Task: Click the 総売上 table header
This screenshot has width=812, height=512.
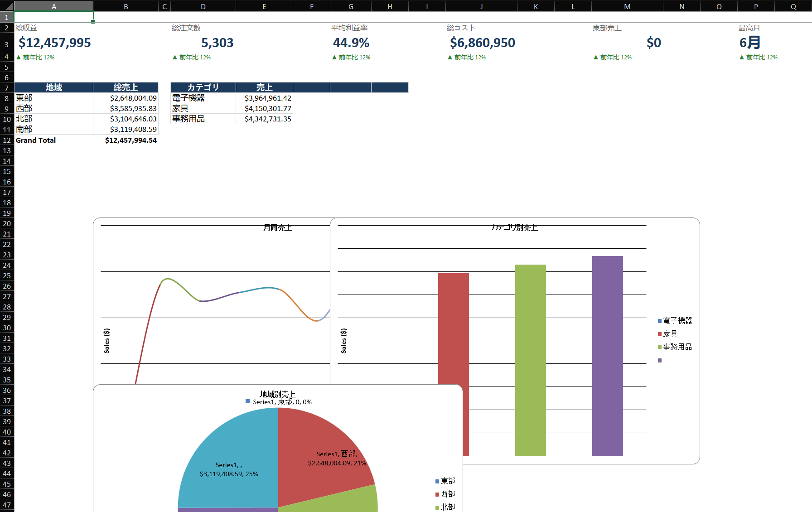Action: pos(126,87)
